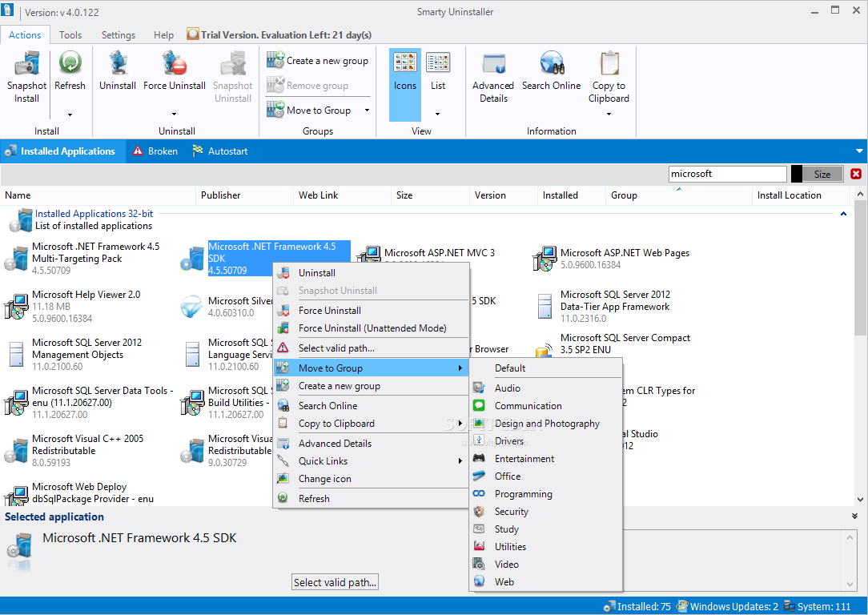Viewport: 868px width, 615px height.
Task: Switch to the Broken tab
Action: point(155,151)
